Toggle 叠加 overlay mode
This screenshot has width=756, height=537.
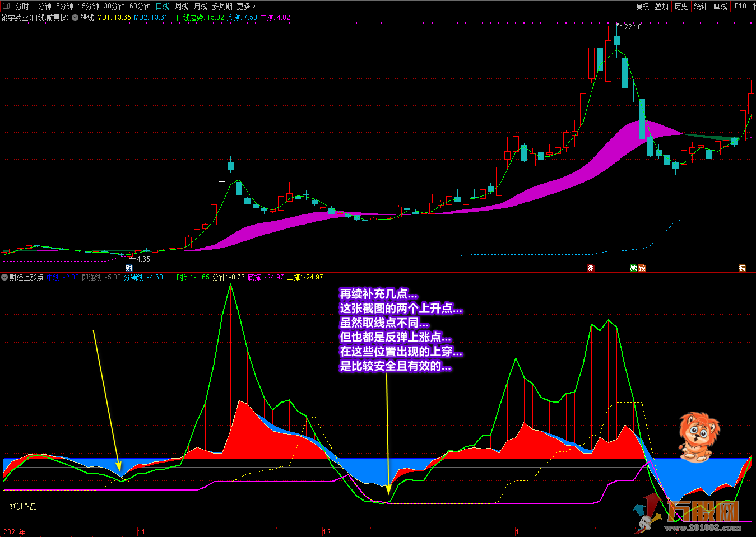[x=662, y=6]
